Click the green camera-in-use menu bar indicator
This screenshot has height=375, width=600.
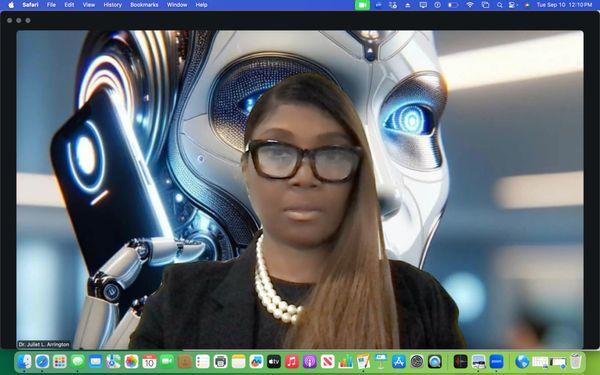click(362, 5)
